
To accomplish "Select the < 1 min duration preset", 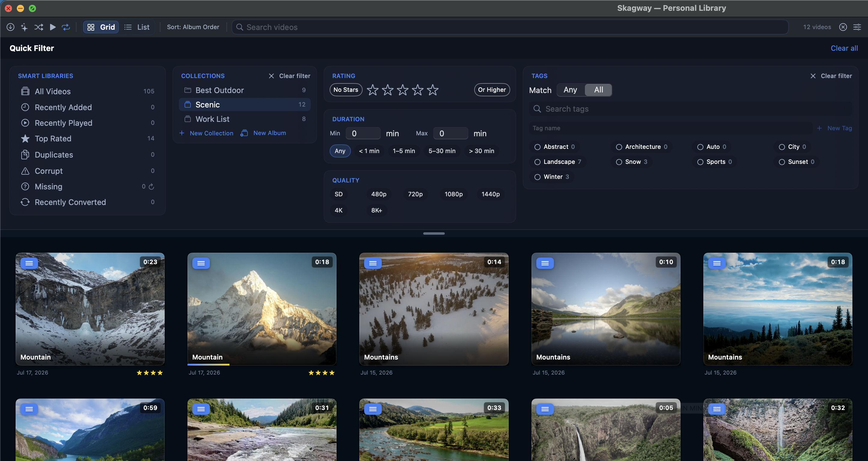I will pyautogui.click(x=369, y=151).
